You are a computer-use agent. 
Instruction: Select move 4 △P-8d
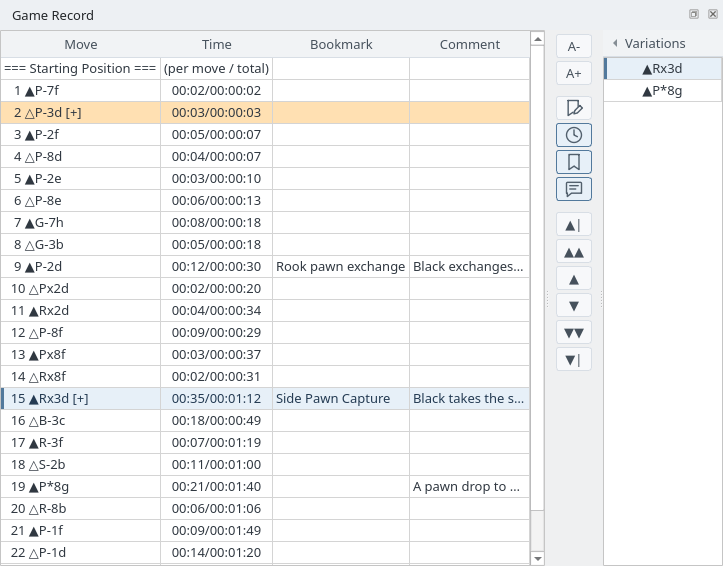coord(265,157)
